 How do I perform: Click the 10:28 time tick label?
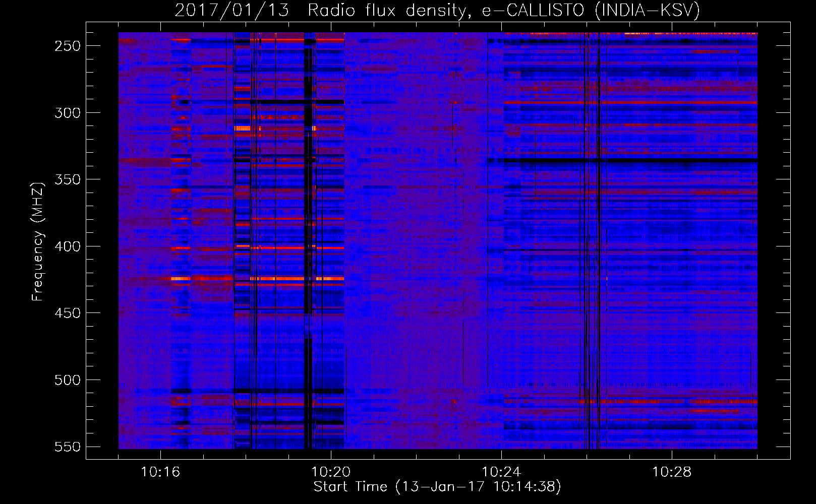pos(672,472)
